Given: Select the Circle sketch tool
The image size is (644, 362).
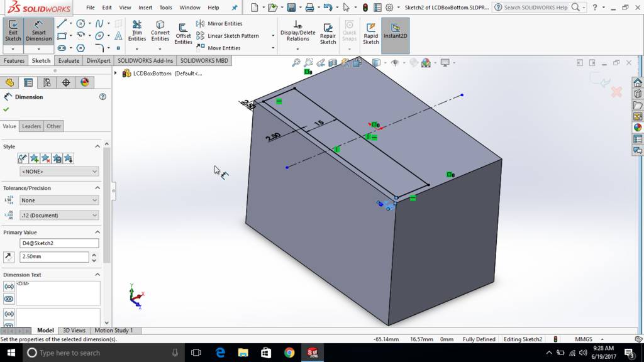Looking at the screenshot, I should pos(80,23).
